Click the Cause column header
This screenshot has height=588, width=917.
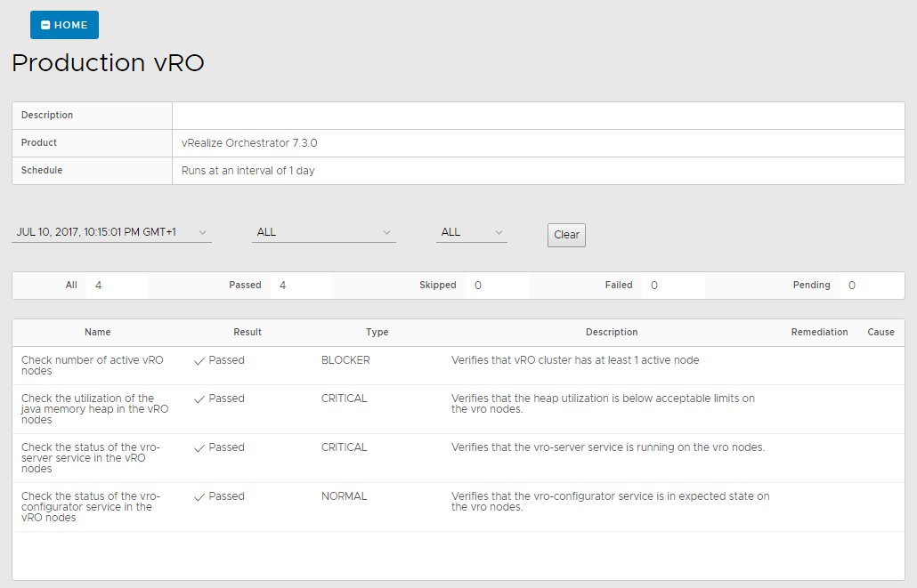[880, 333]
